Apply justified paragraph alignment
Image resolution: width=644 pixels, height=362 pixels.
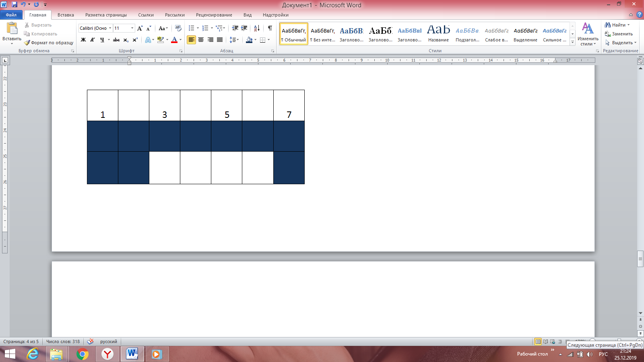(220, 40)
